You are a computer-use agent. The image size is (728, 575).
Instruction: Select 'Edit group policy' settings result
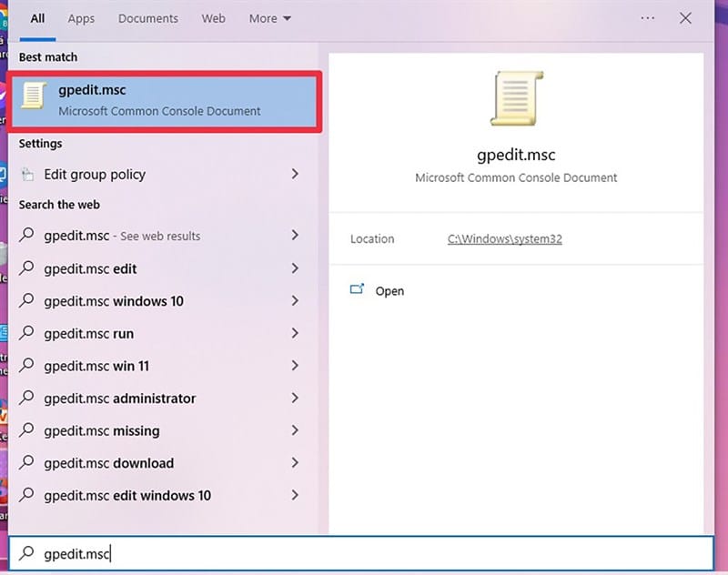[165, 175]
